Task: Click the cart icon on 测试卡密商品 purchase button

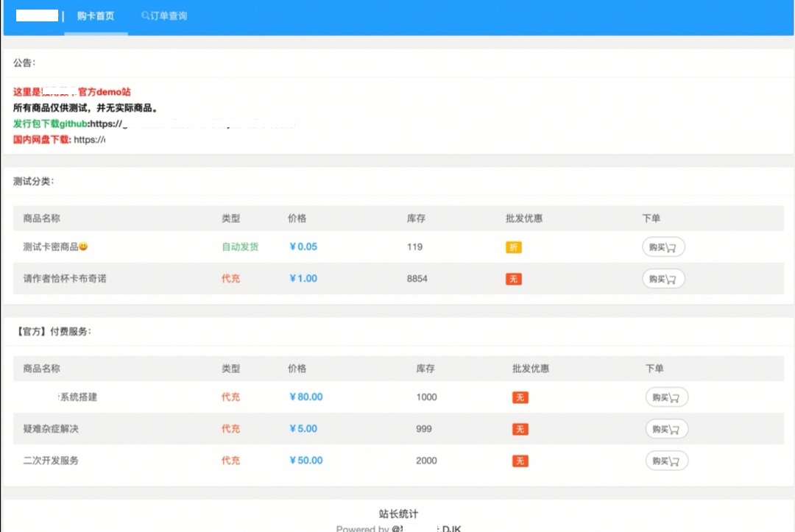Action: (x=671, y=247)
